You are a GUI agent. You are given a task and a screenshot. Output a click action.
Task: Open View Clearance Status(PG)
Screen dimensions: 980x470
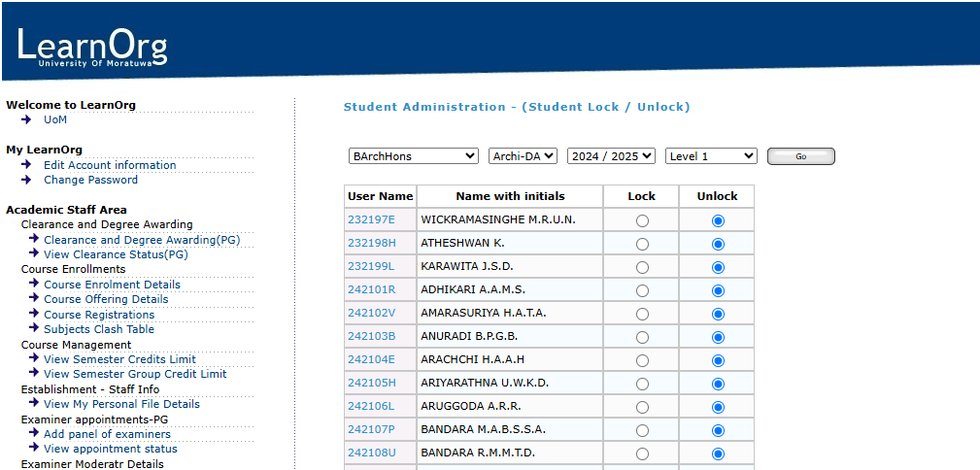(x=116, y=255)
